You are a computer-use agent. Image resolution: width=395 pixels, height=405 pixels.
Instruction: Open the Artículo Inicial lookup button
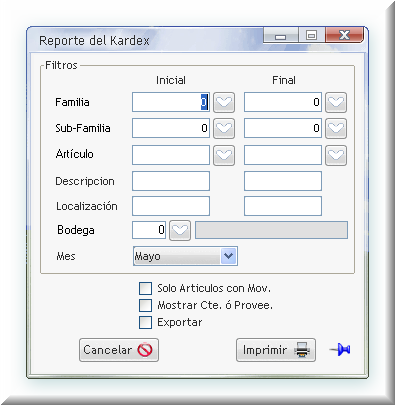pyautogui.click(x=224, y=155)
